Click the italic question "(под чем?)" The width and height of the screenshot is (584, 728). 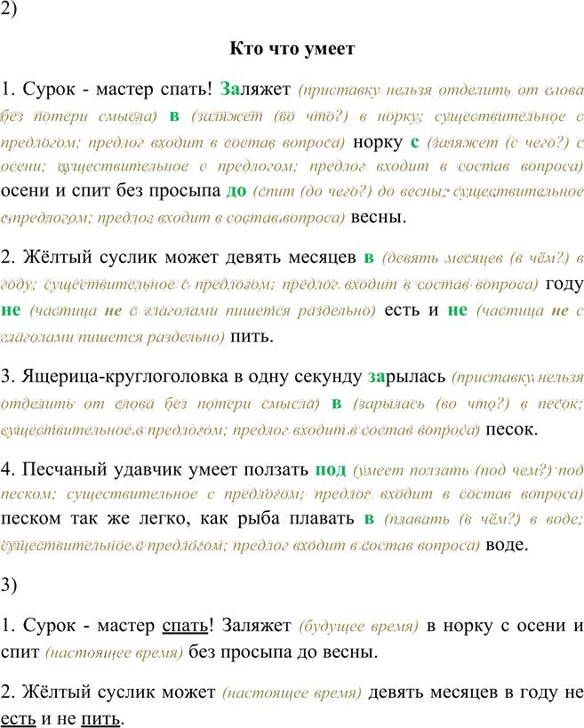coord(513,470)
